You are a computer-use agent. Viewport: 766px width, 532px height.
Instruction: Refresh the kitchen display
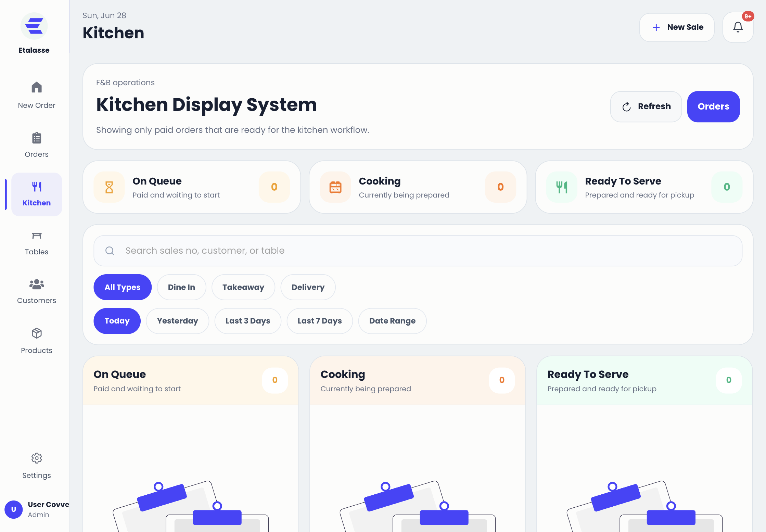[646, 106]
